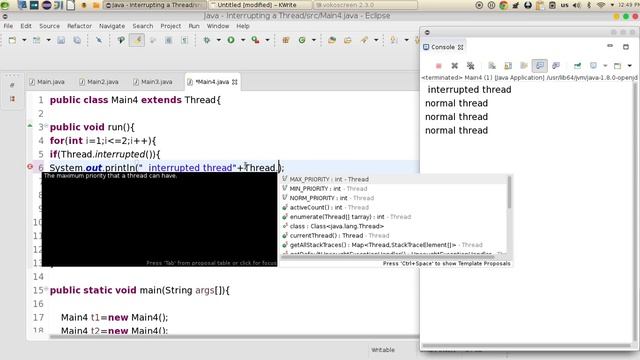Click the New file toolbar icon

[12, 40]
